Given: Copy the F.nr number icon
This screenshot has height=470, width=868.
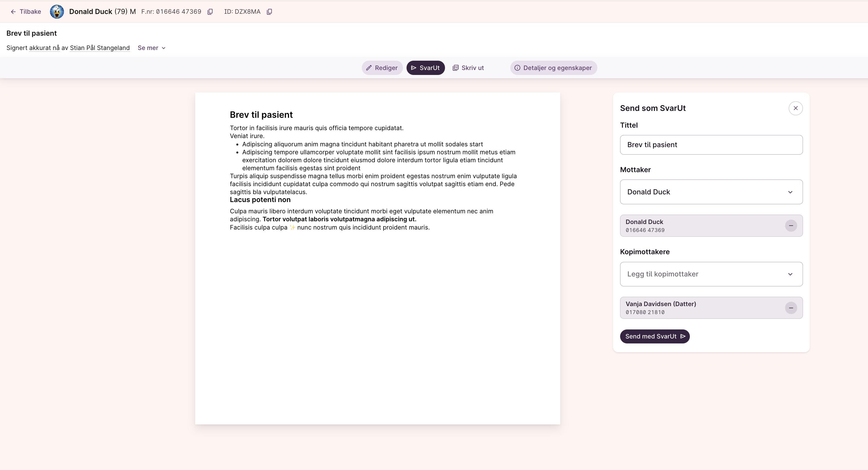Looking at the screenshot, I should (x=210, y=12).
